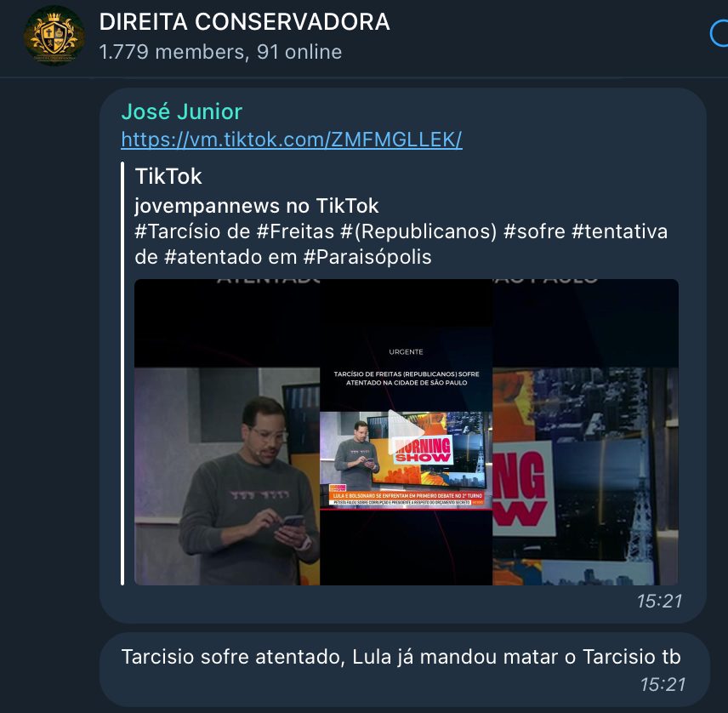Open José Junior's profile name
The width and height of the screenshot is (728, 713).
181,111
